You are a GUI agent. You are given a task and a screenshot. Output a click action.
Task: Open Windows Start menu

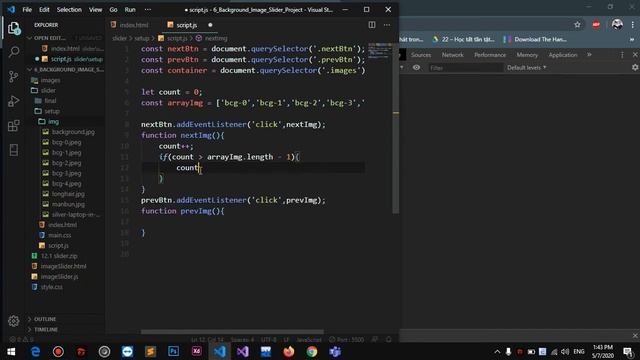(x=11, y=351)
